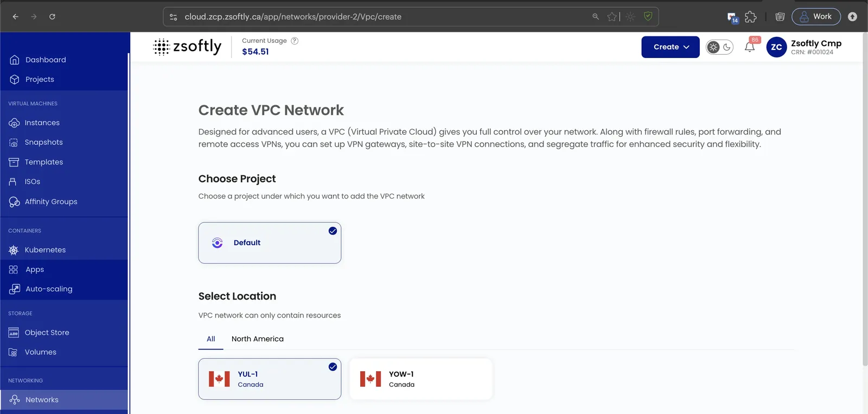Click the "Choose Project" heading
The height and width of the screenshot is (414, 868).
pos(237,179)
